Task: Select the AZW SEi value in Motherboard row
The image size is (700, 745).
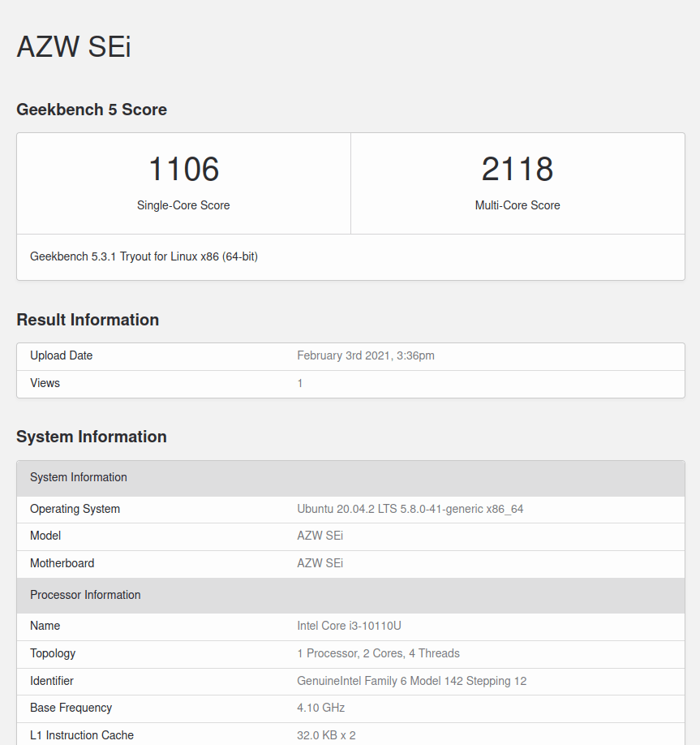Action: [320, 563]
